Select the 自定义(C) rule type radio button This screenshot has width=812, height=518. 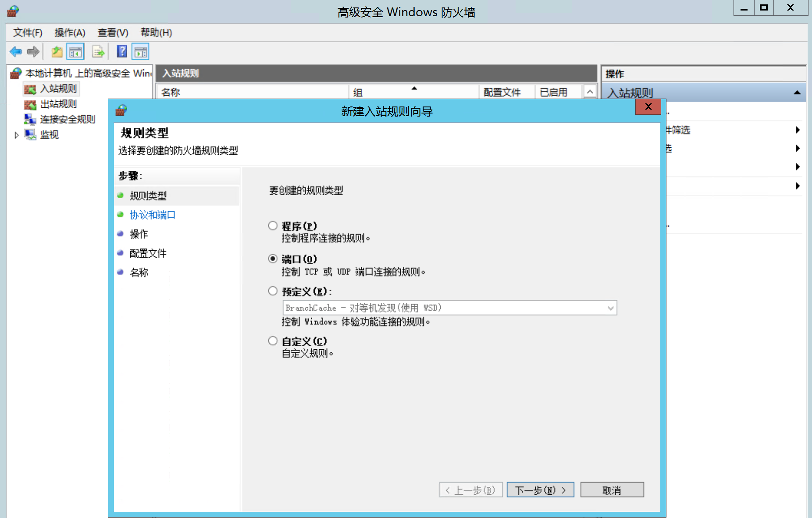point(273,341)
